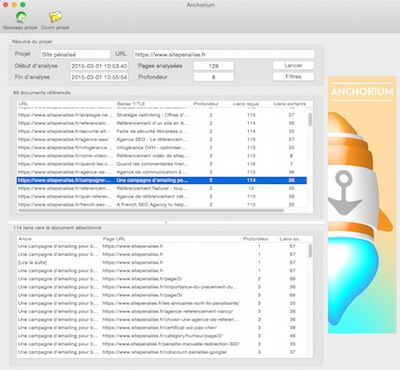Click the Anchorium rocket banner image
400x370 pixels.
point(362,205)
